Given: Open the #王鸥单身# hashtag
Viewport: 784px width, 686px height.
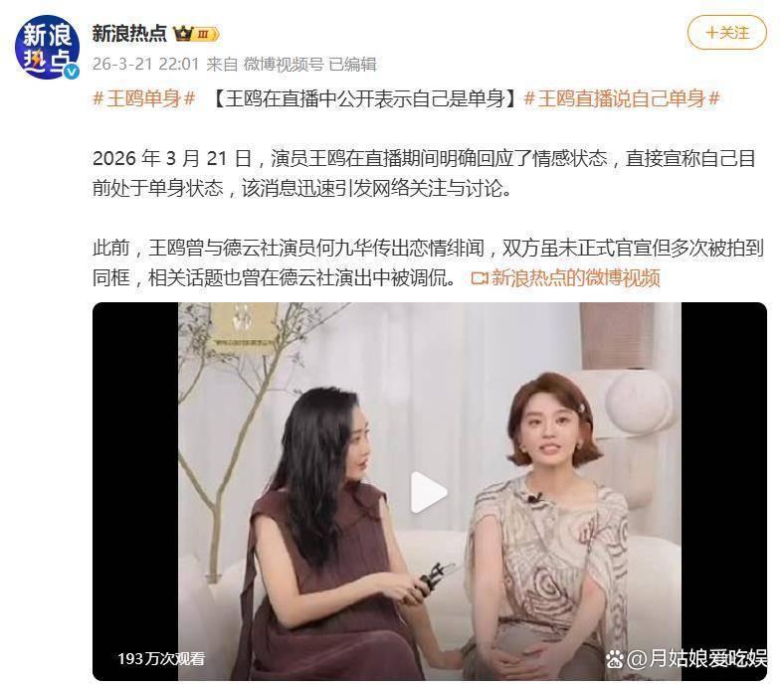Looking at the screenshot, I should point(144,99).
